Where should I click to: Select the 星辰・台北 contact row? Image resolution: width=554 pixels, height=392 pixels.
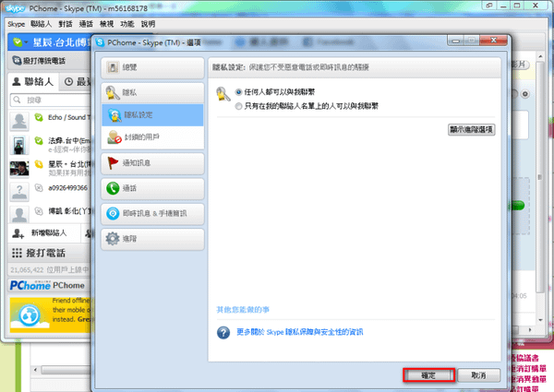coord(50,168)
